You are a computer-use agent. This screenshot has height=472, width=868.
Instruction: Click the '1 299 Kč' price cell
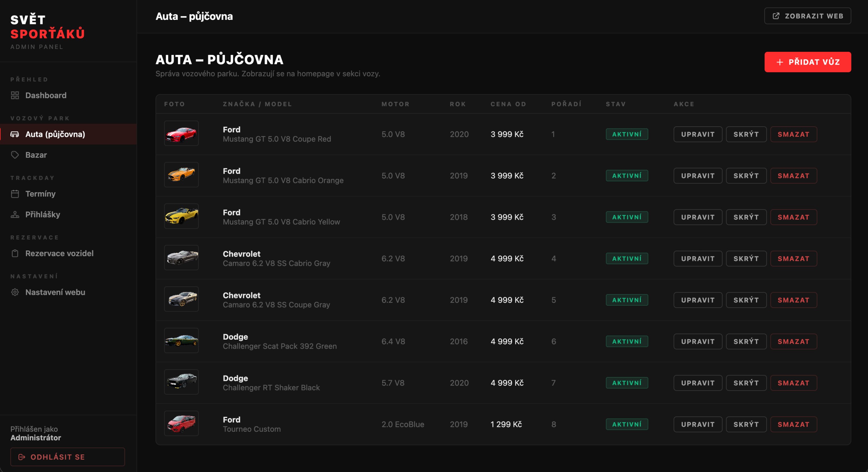[506, 424]
